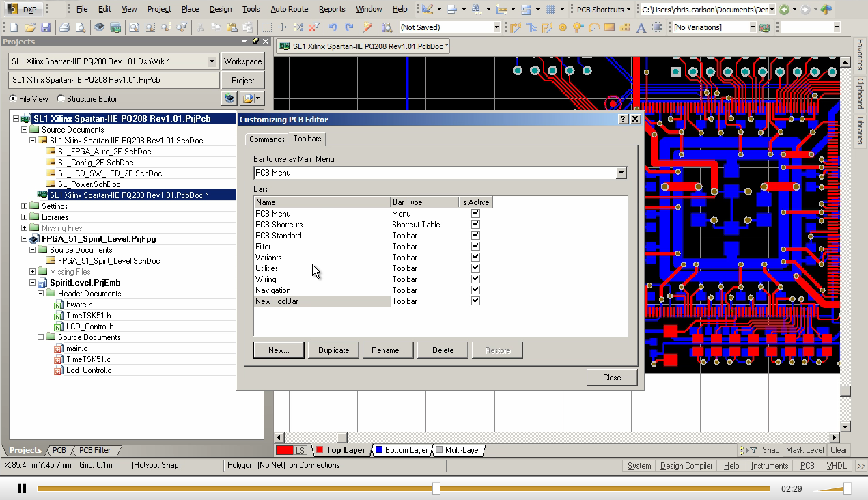The width and height of the screenshot is (868, 500).
Task: Click the Place Fill rectangle icon
Action: [x=609, y=27]
